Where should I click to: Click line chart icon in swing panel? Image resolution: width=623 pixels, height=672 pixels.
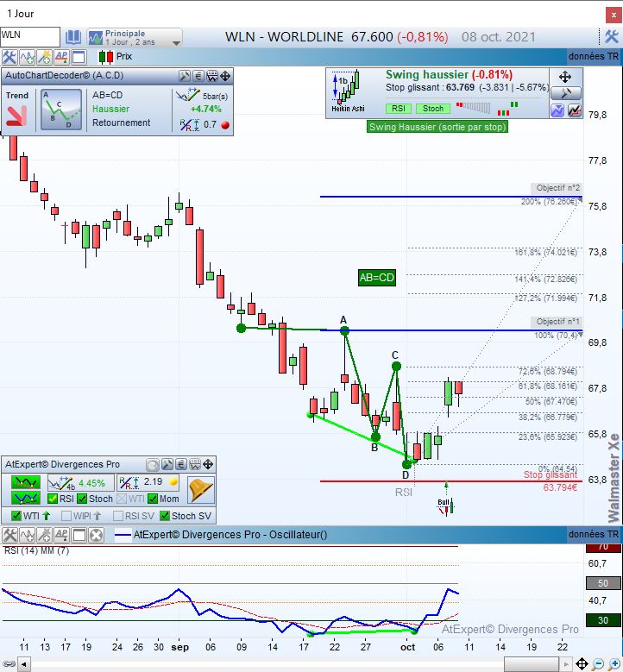click(x=575, y=110)
